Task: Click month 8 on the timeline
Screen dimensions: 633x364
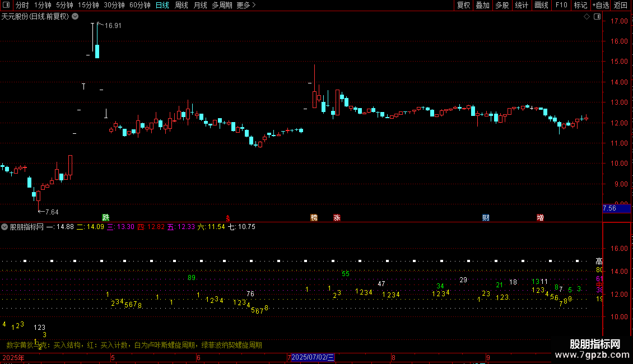Action: [x=393, y=357]
